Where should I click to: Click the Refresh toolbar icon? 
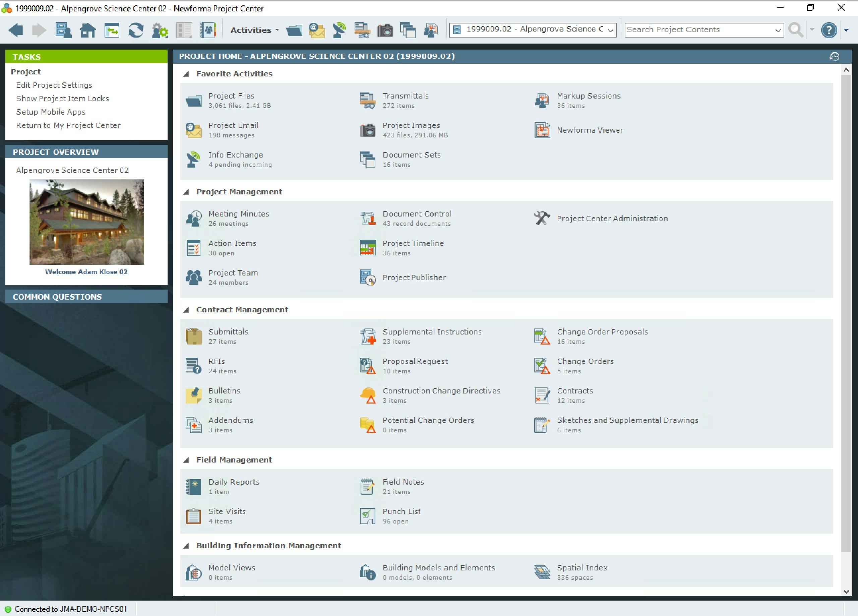pos(136,30)
